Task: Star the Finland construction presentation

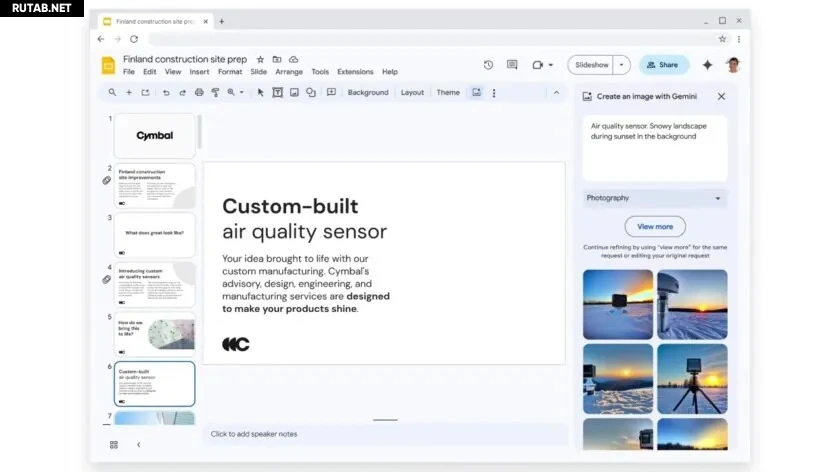Action: coord(261,60)
